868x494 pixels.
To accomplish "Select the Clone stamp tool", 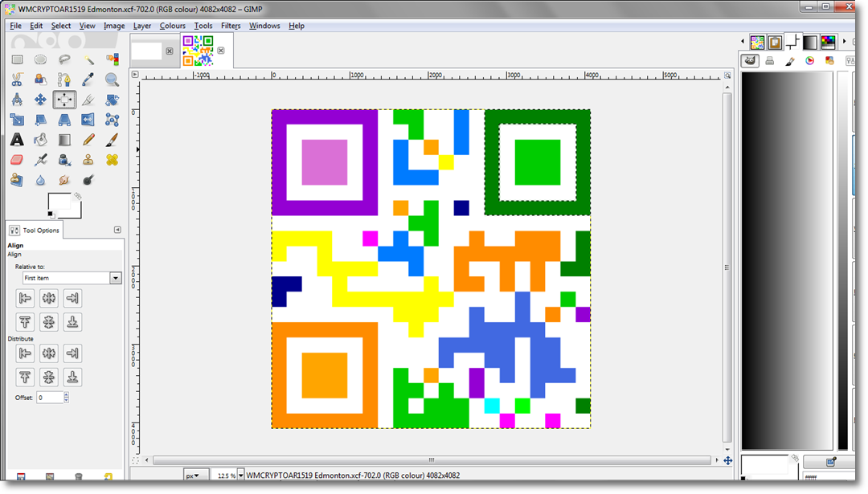I will (88, 160).
